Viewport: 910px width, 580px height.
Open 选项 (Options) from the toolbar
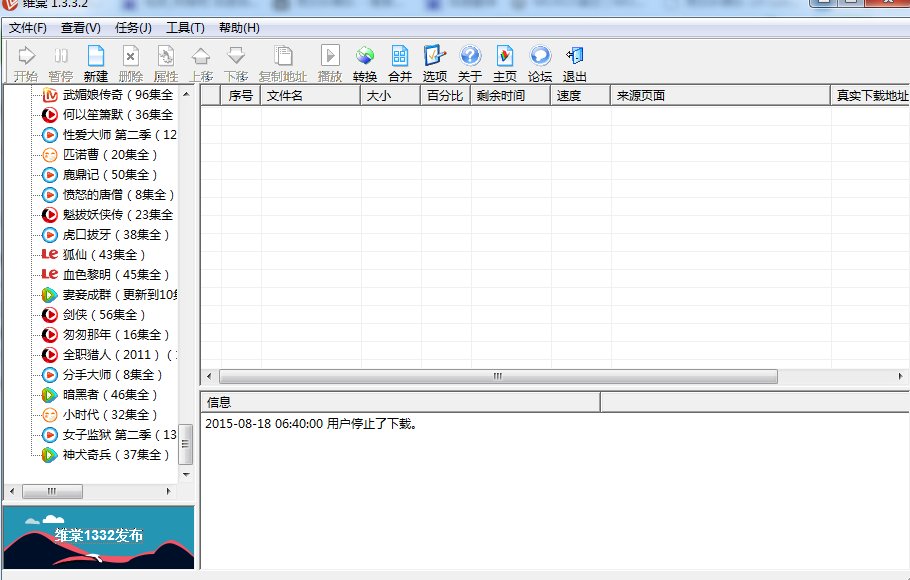coord(435,62)
